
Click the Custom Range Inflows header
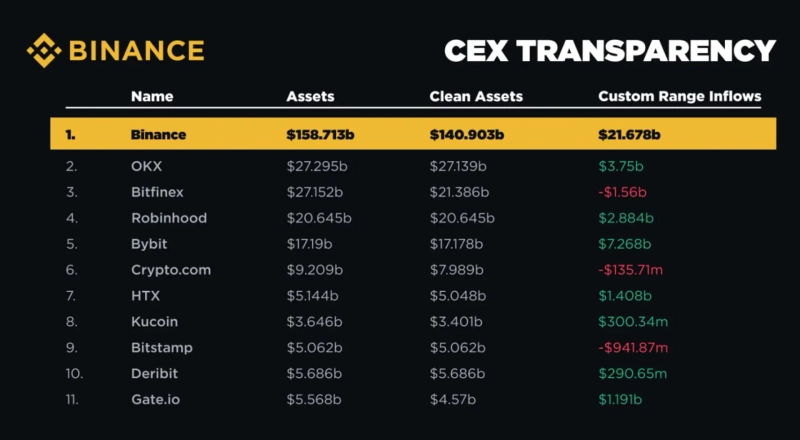click(679, 97)
